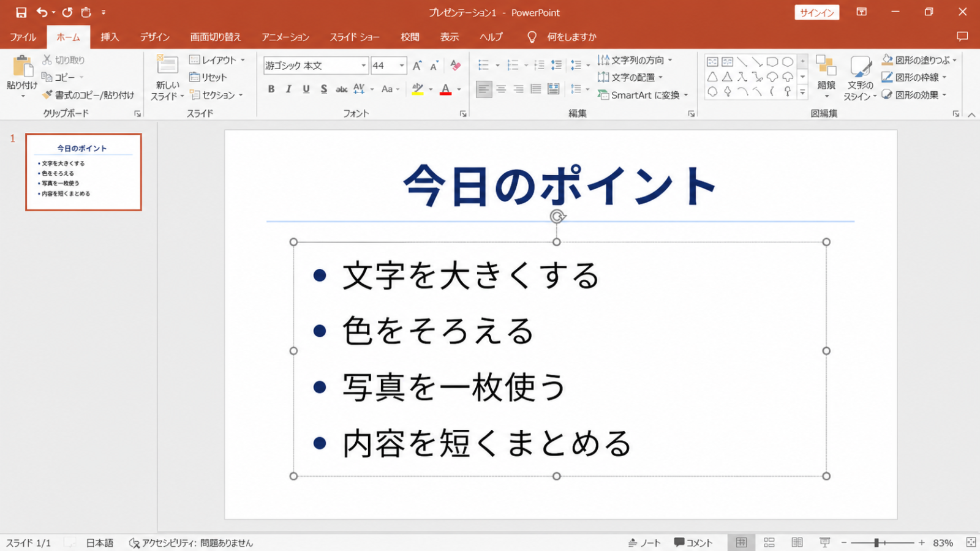980x551 pixels.
Task: Open 図形の塗りつぶし shape fill
Action: 919,60
